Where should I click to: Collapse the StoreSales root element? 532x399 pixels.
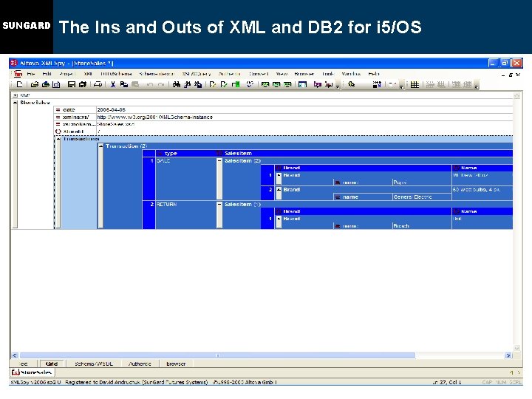(15, 103)
